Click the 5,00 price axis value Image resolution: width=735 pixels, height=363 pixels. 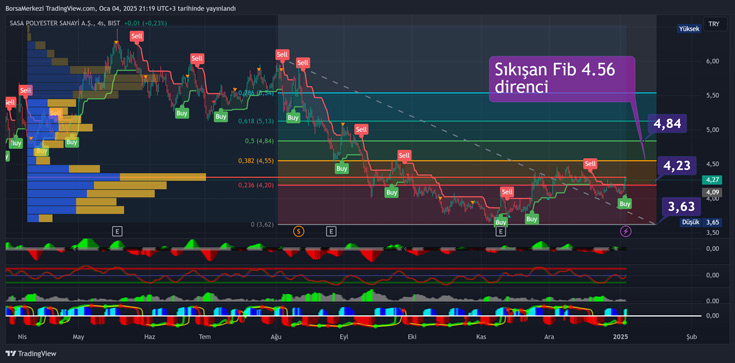(x=712, y=129)
